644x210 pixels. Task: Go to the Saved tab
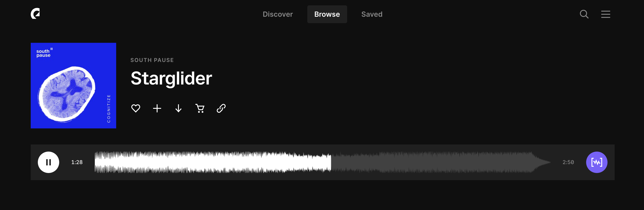coord(372,14)
